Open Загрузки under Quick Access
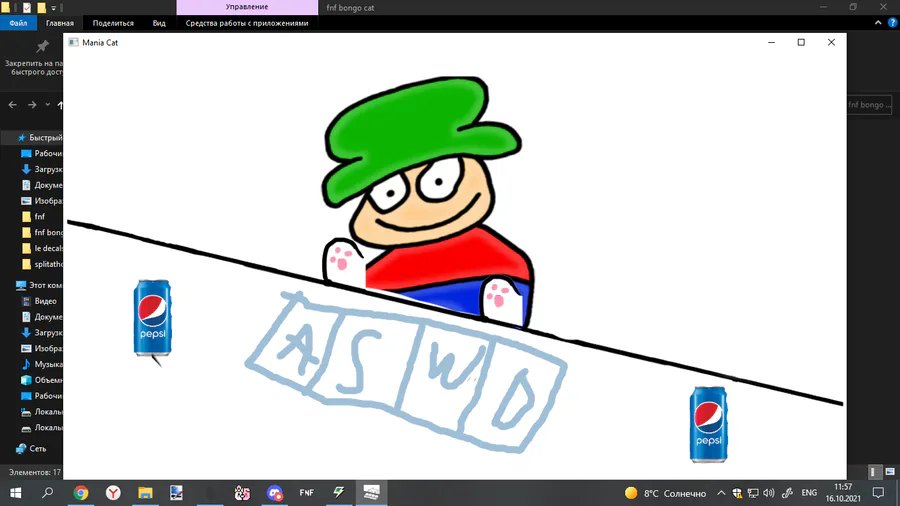The width and height of the screenshot is (900, 506). click(41, 169)
